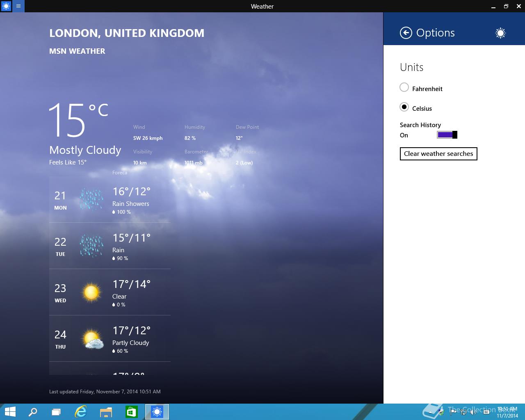Toggle the Search History switch
This screenshot has height=420, width=525.
coord(447,135)
